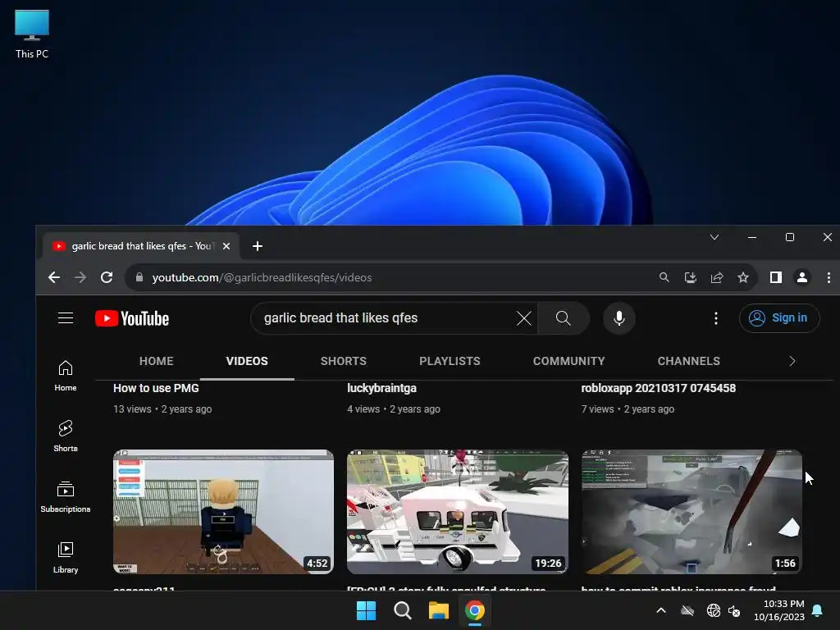This screenshot has height=630, width=840.
Task: Clear the YouTube search text with X
Action: (523, 318)
